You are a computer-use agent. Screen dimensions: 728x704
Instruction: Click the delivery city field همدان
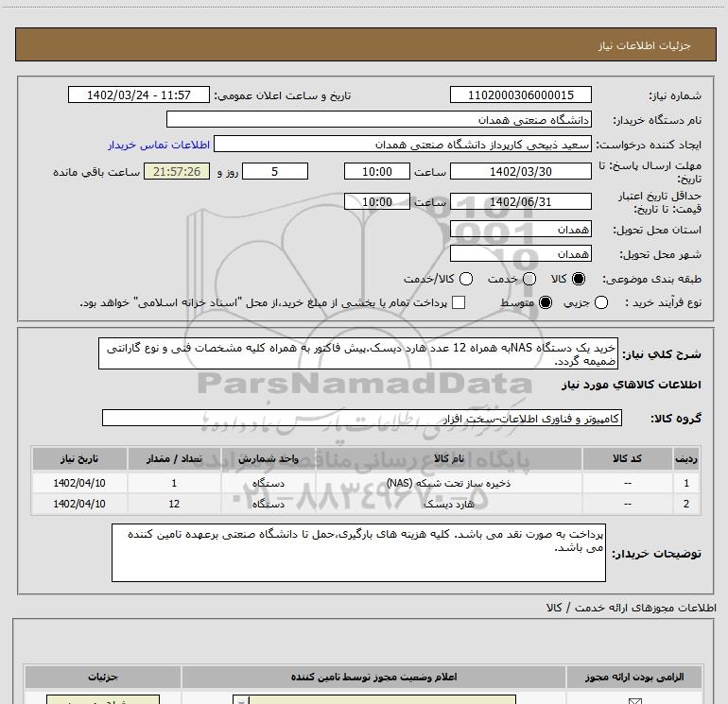pyautogui.click(x=520, y=253)
